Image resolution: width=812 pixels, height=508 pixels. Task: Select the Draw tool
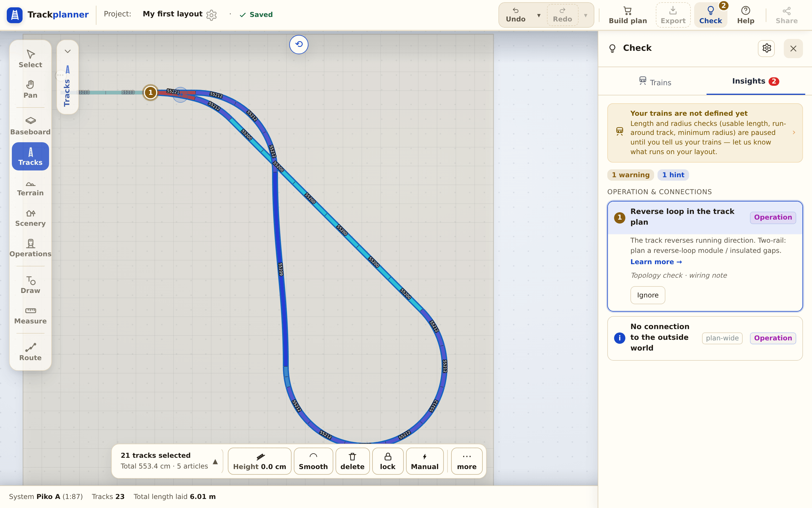(30, 284)
